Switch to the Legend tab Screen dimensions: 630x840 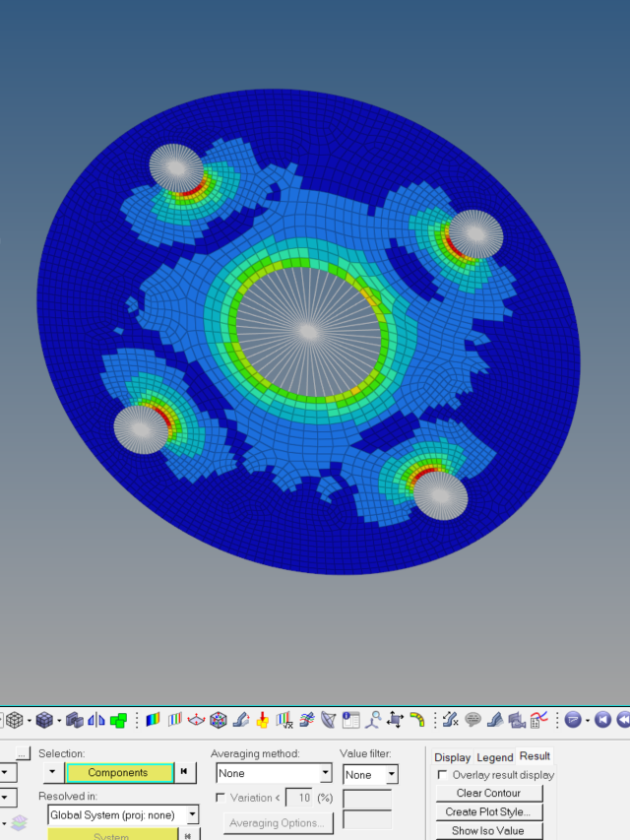(x=494, y=757)
